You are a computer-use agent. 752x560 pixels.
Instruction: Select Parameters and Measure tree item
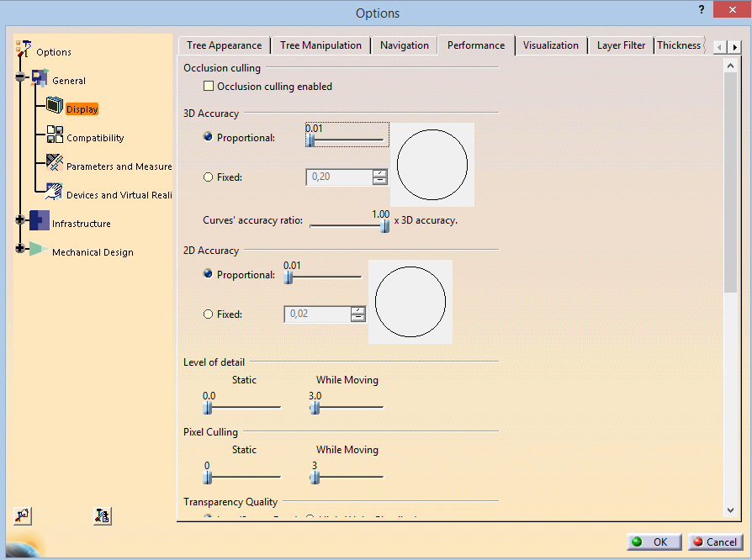[119, 166]
